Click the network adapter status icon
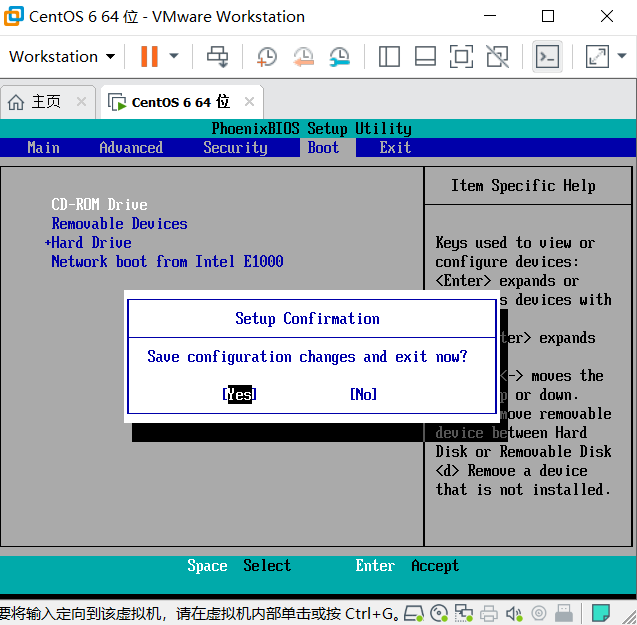 pyautogui.click(x=464, y=613)
